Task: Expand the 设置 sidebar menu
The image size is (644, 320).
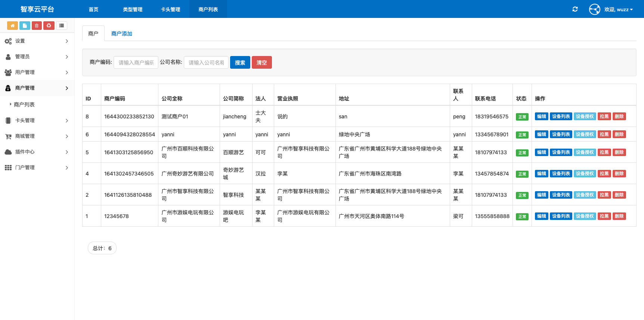Action: pos(37,41)
